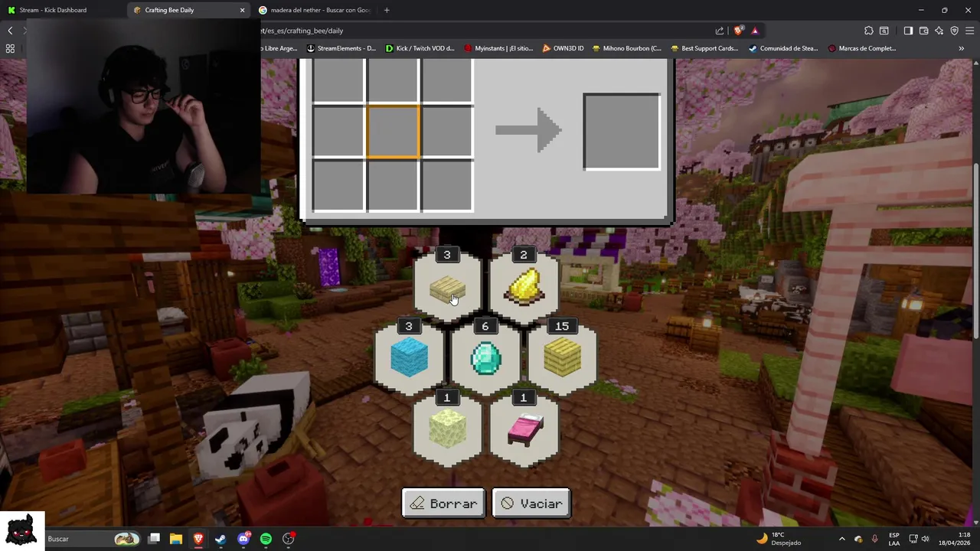The width and height of the screenshot is (980, 551).
Task: Open Steam from the taskbar
Action: pos(220,539)
